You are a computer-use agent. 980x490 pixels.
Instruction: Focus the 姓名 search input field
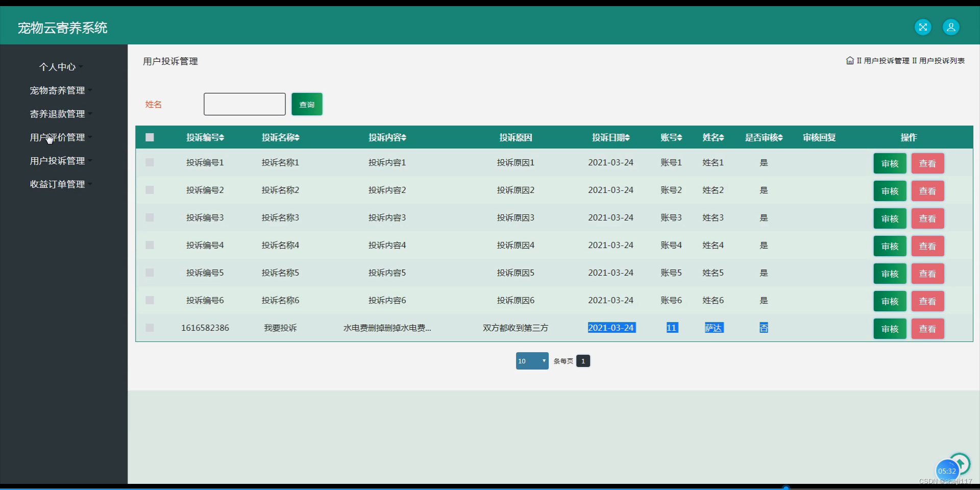244,104
